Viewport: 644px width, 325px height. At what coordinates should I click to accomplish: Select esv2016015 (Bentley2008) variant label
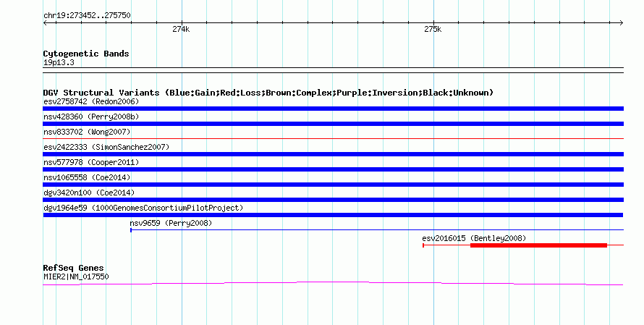pos(474,238)
